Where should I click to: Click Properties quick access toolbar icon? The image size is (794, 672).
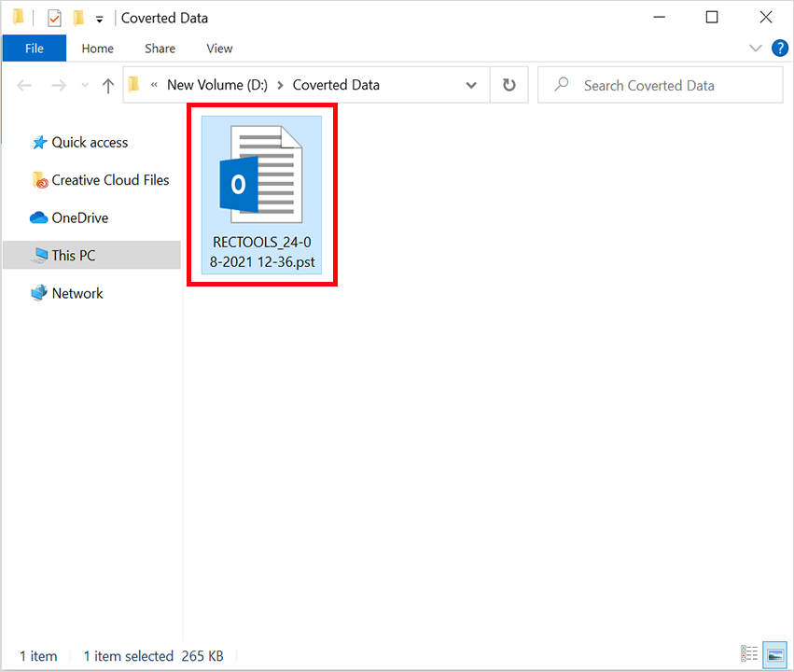tap(54, 19)
